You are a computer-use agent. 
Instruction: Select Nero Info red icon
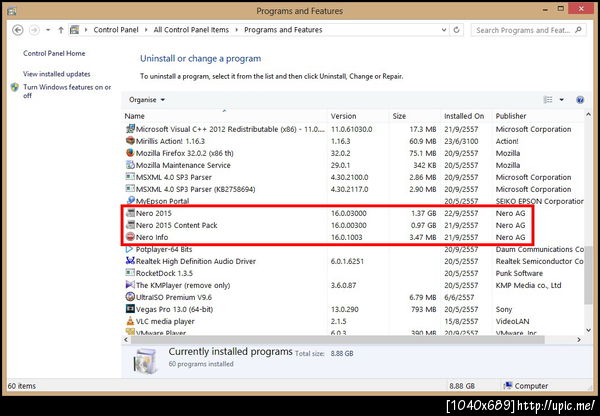pos(130,237)
